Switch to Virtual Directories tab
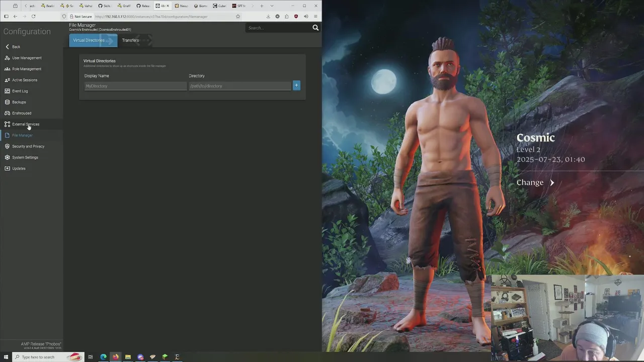The image size is (644, 362). [x=93, y=40]
